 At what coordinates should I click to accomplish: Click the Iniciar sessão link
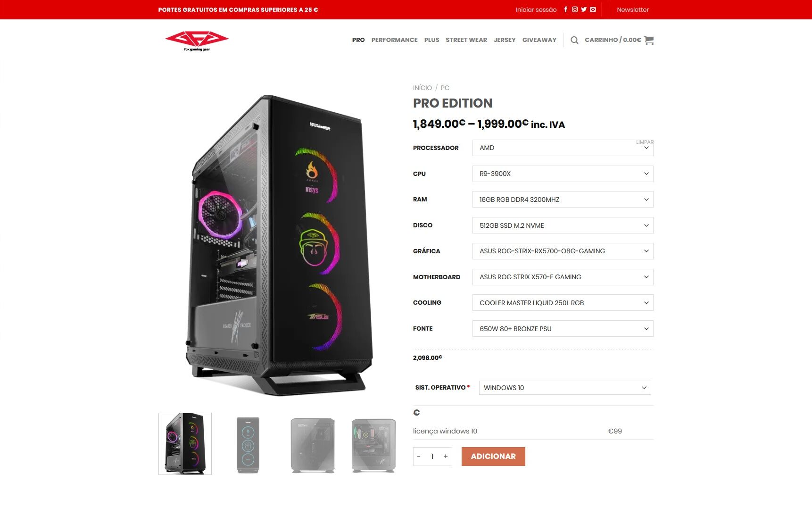536,10
